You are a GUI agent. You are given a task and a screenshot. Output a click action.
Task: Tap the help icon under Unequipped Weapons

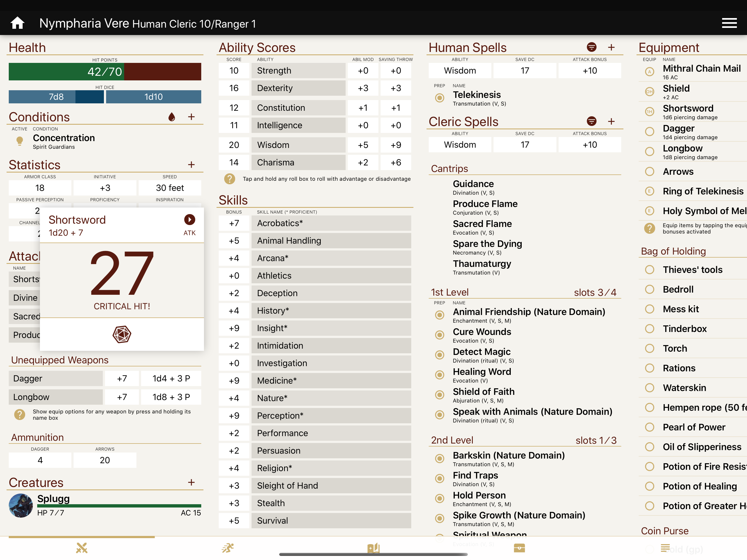pos(20,415)
